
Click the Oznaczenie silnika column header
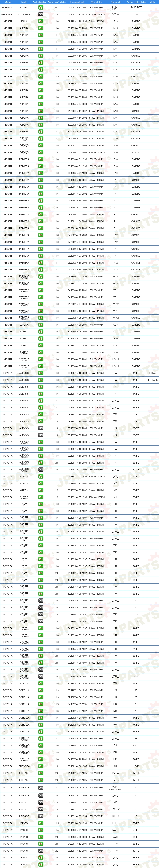click(136, 2)
